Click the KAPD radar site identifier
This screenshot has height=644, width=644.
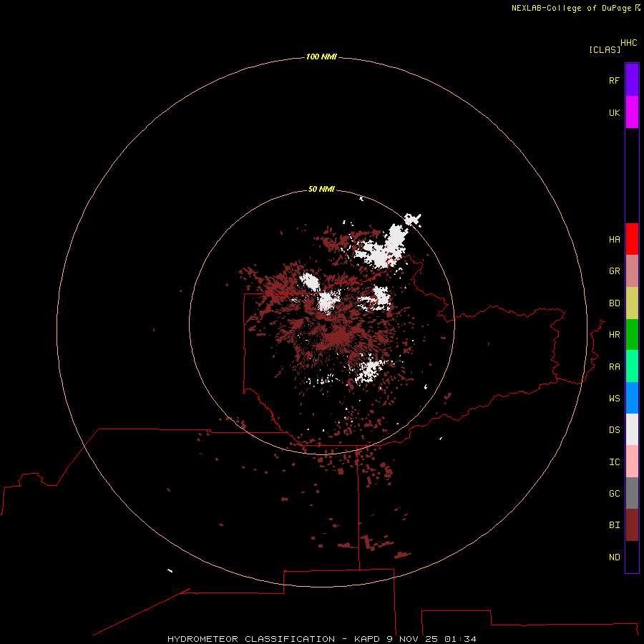click(x=367, y=639)
